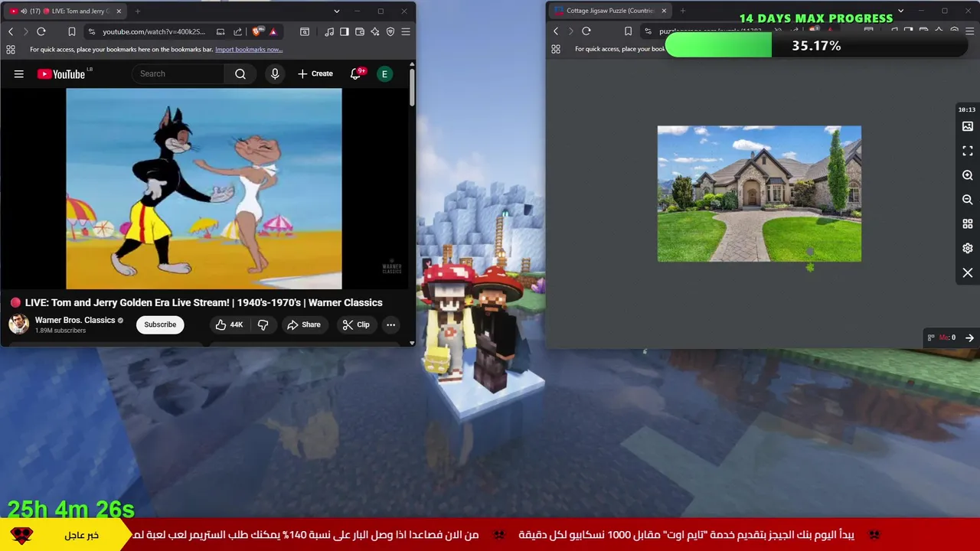Click the Create button on YouTube
This screenshot has height=551, width=980.
[315, 73]
